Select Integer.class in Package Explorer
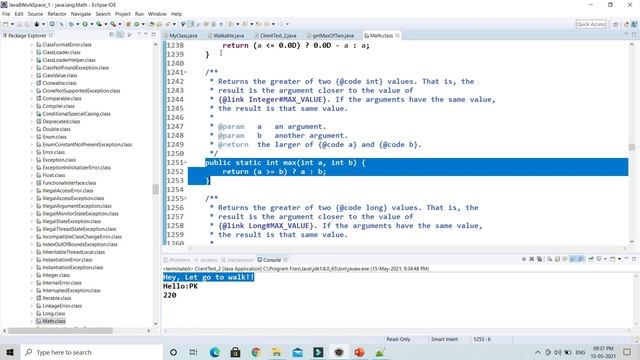 coord(56,275)
